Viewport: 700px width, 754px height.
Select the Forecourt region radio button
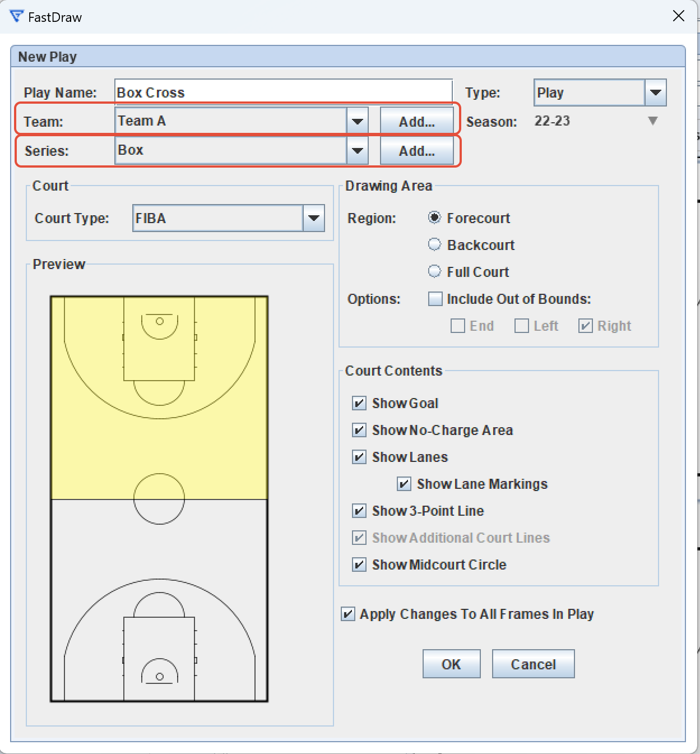[434, 218]
